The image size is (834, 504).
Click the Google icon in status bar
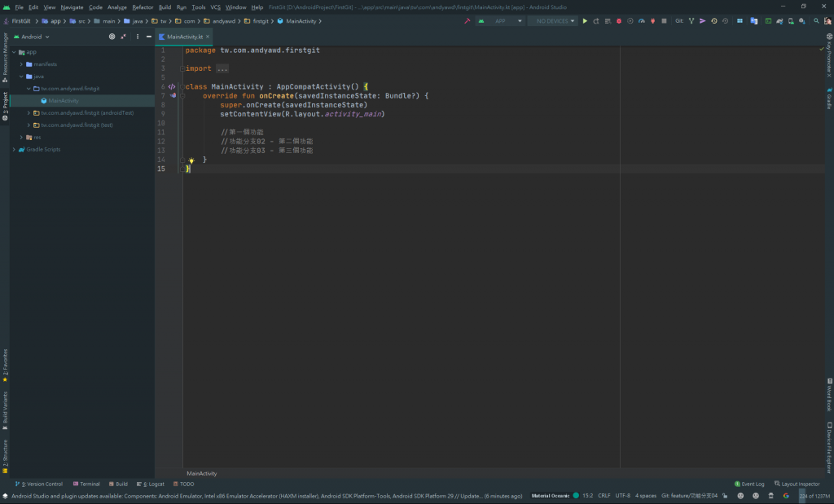click(x=786, y=496)
